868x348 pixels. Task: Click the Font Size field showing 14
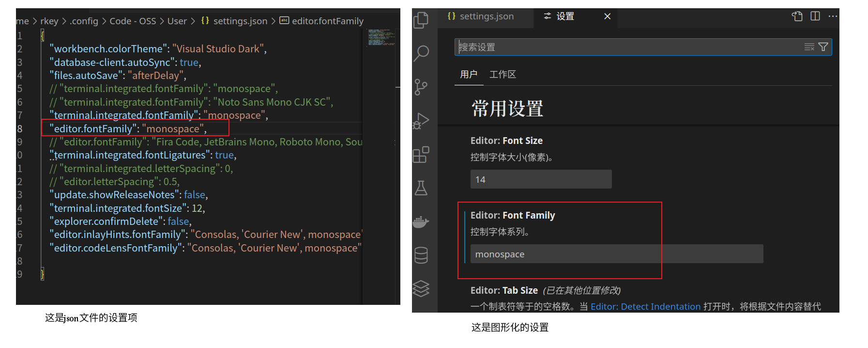pyautogui.click(x=541, y=179)
